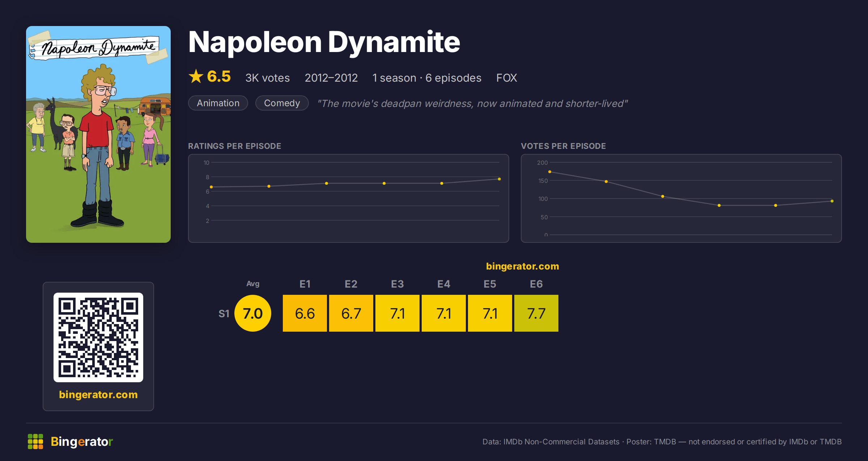Viewport: 868px width, 461px height.
Task: Click the S1 average 7.0 circle
Action: pos(253,313)
